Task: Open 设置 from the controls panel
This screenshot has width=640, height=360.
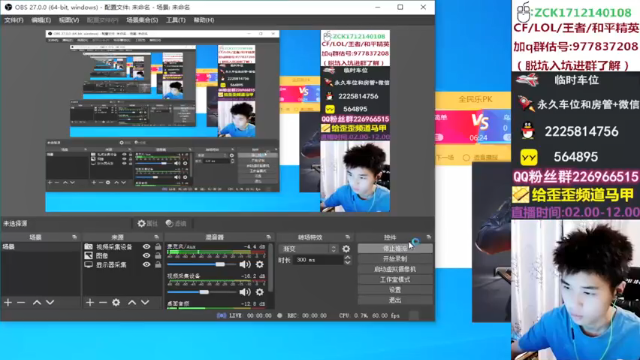Action: [x=395, y=290]
